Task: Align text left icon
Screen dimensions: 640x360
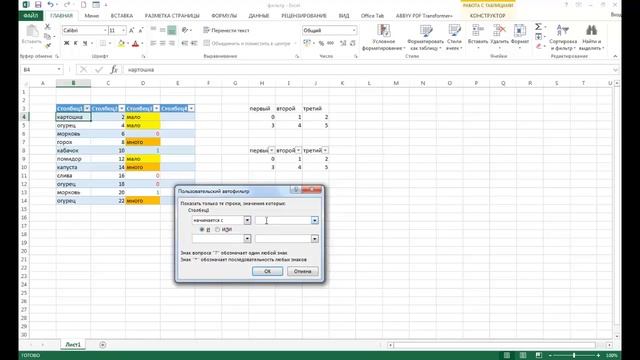Action: (153, 43)
